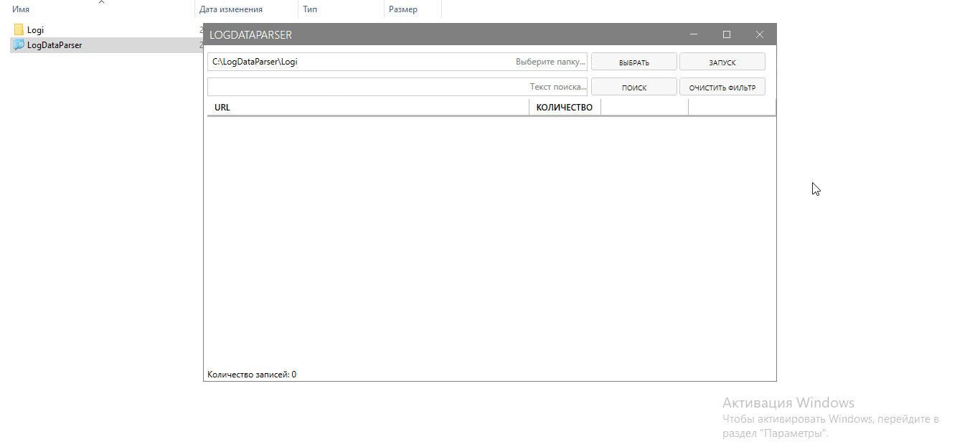Select the Logi folder icon in Explorer
The image size is (980, 447).
pos(19,30)
